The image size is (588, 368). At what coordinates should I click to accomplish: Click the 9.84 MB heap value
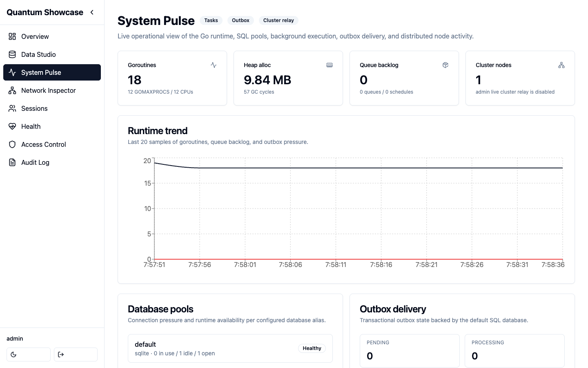coord(267,80)
